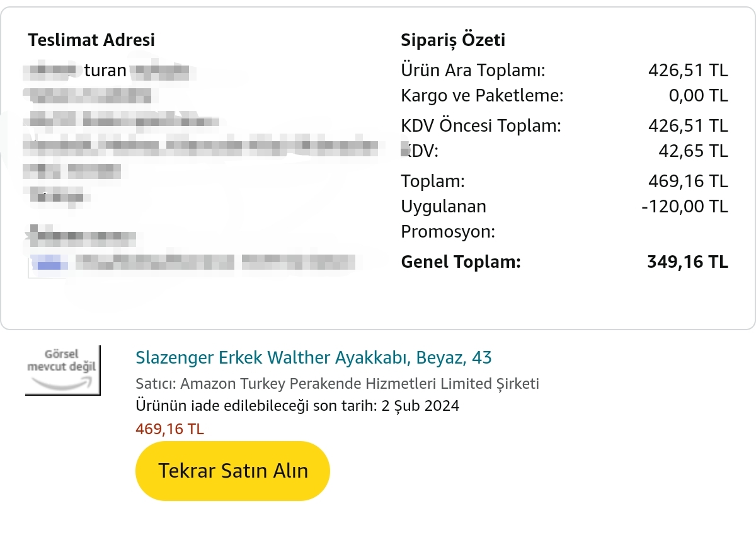756x535 pixels.
Task: Click the Amazon Turkey Perakende seller text
Action: click(337, 384)
